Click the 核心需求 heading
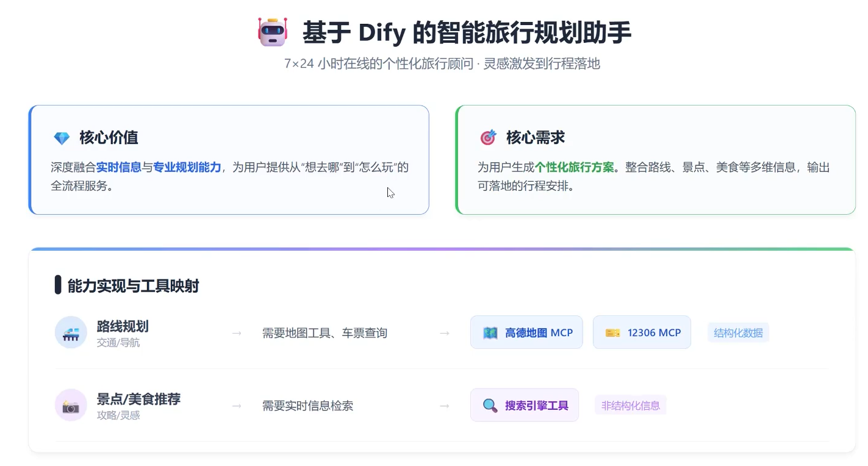The width and height of the screenshot is (868, 466). pos(536,138)
